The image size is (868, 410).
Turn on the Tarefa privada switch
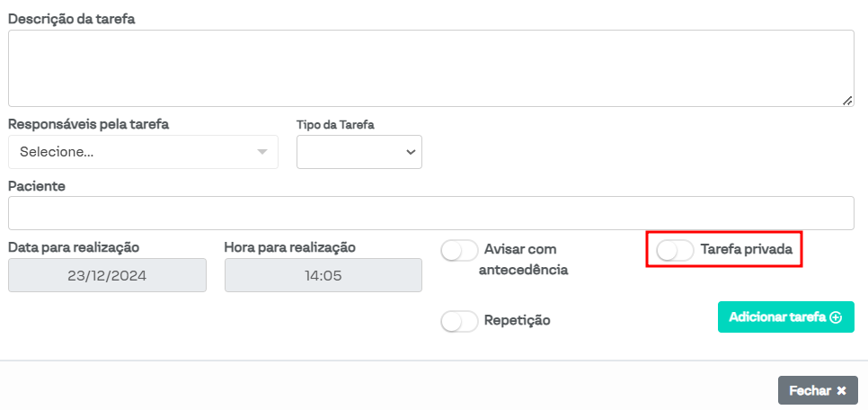pyautogui.click(x=675, y=250)
